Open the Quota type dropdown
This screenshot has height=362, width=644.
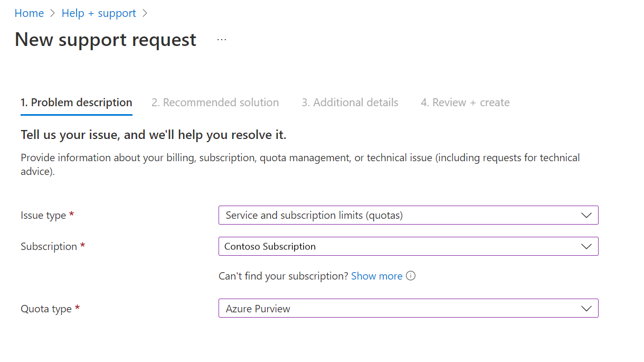[x=408, y=308]
